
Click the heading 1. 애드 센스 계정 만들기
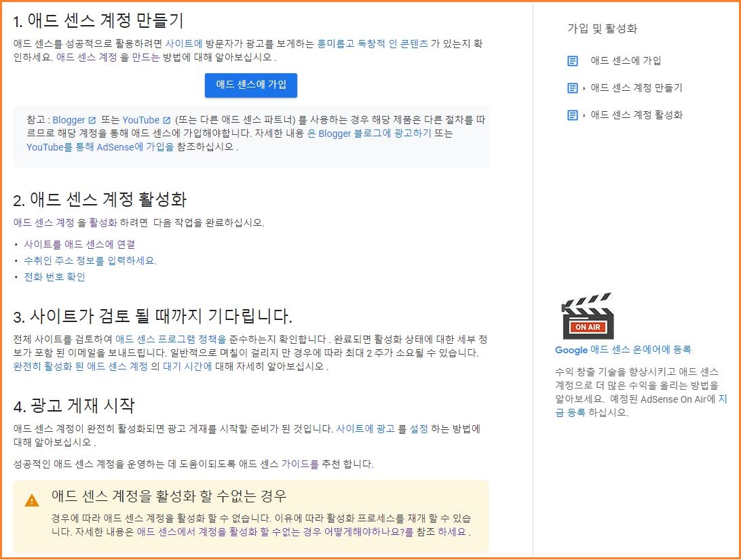pyautogui.click(x=98, y=21)
